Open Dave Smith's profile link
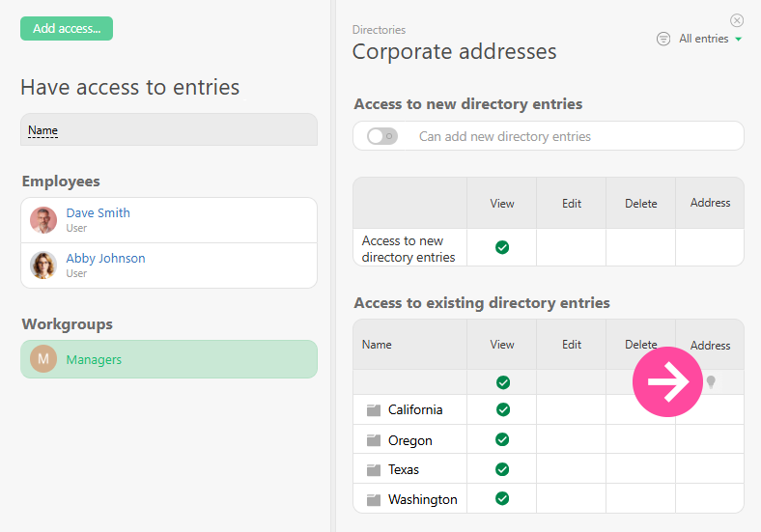Image resolution: width=761 pixels, height=532 pixels. (98, 212)
